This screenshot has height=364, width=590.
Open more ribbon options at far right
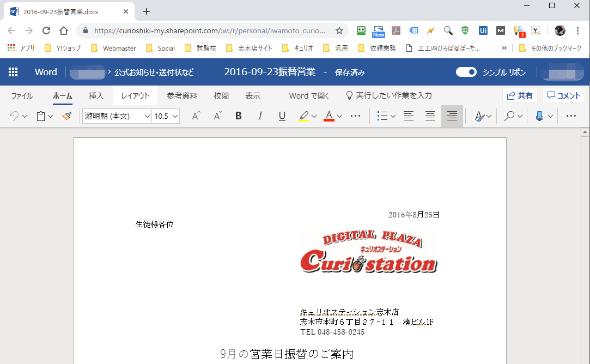[571, 116]
